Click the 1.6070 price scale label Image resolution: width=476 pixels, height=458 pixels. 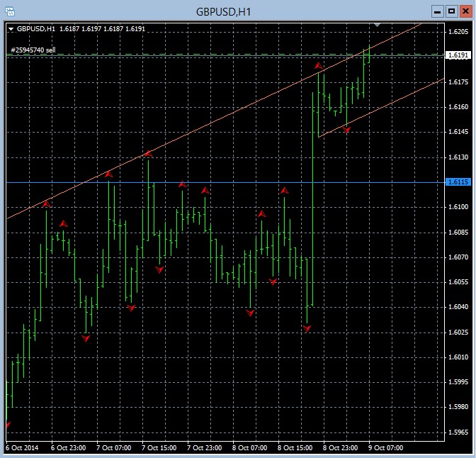(458, 257)
